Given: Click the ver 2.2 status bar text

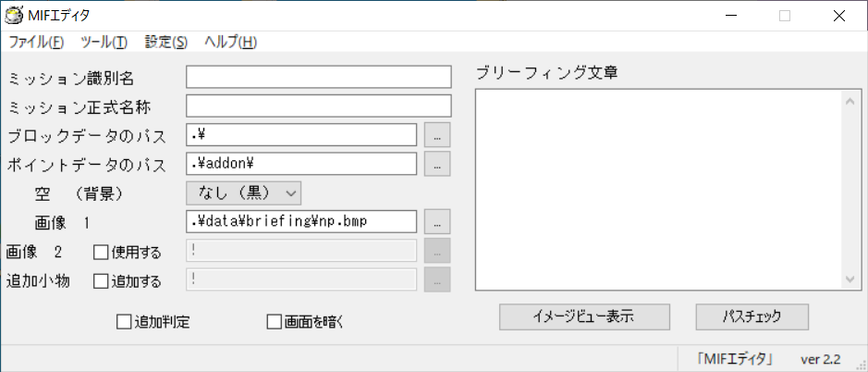Looking at the screenshot, I should [x=820, y=359].
